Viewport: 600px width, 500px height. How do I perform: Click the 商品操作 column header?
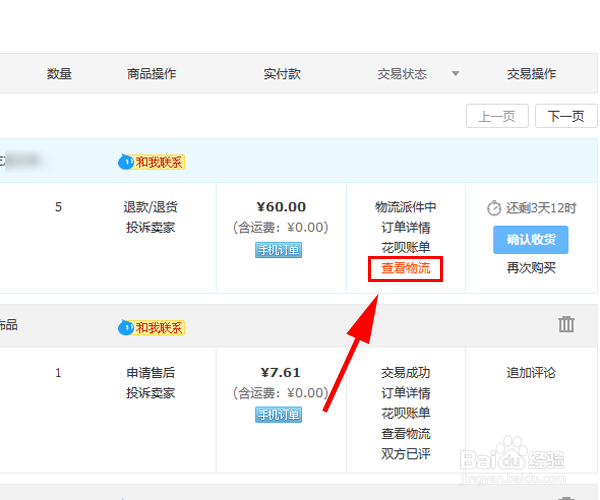152,74
